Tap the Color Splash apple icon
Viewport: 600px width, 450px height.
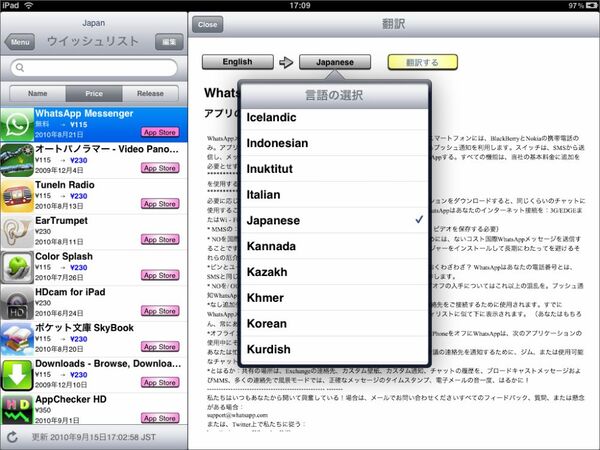[17, 267]
